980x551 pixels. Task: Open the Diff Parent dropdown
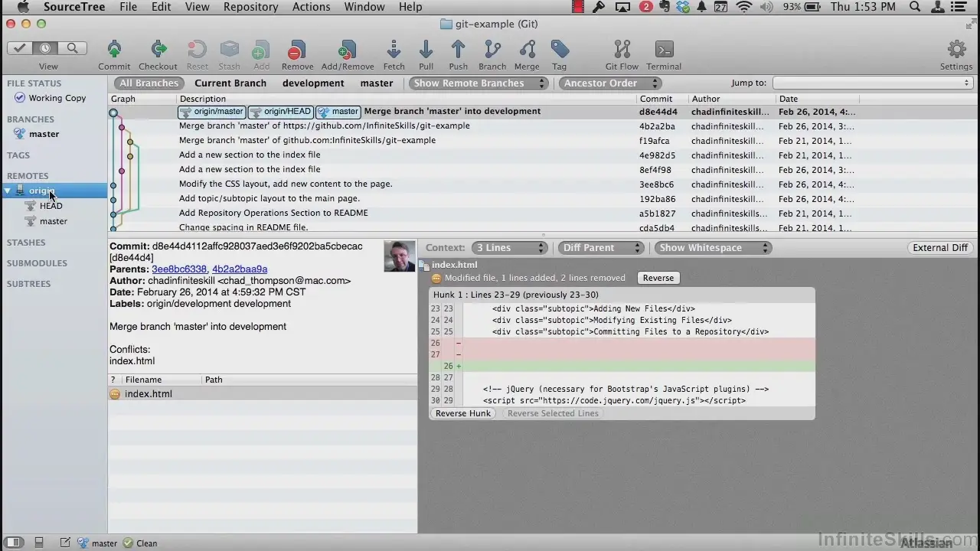point(601,247)
